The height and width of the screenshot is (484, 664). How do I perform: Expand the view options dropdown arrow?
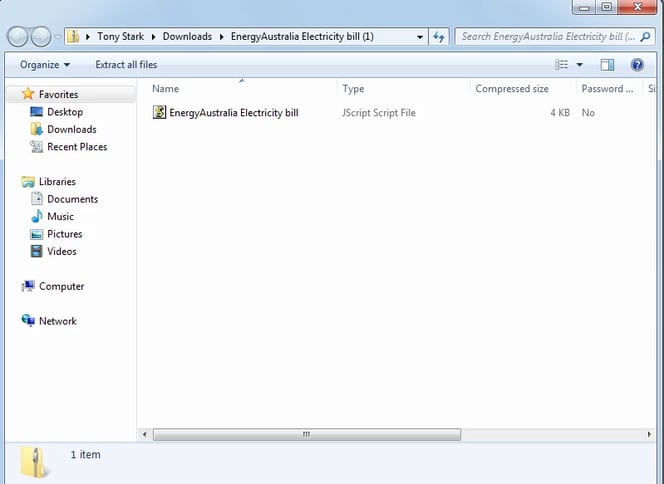click(x=579, y=65)
